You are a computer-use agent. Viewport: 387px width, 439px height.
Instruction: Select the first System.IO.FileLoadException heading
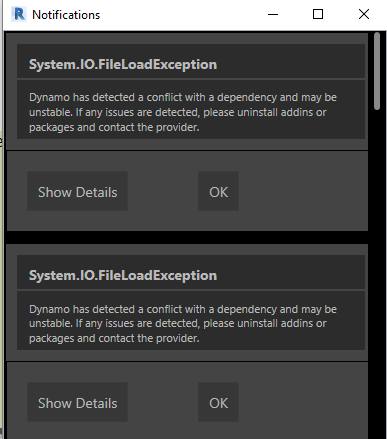pos(123,64)
